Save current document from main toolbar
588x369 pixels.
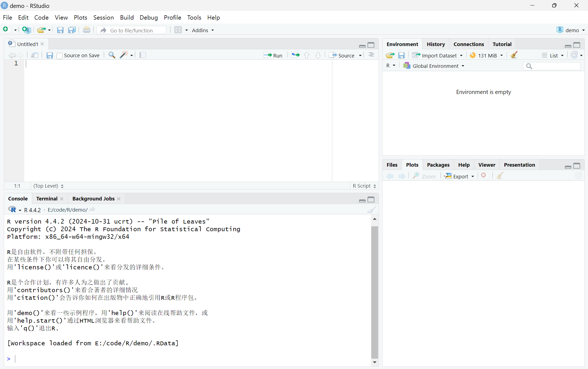pos(60,30)
